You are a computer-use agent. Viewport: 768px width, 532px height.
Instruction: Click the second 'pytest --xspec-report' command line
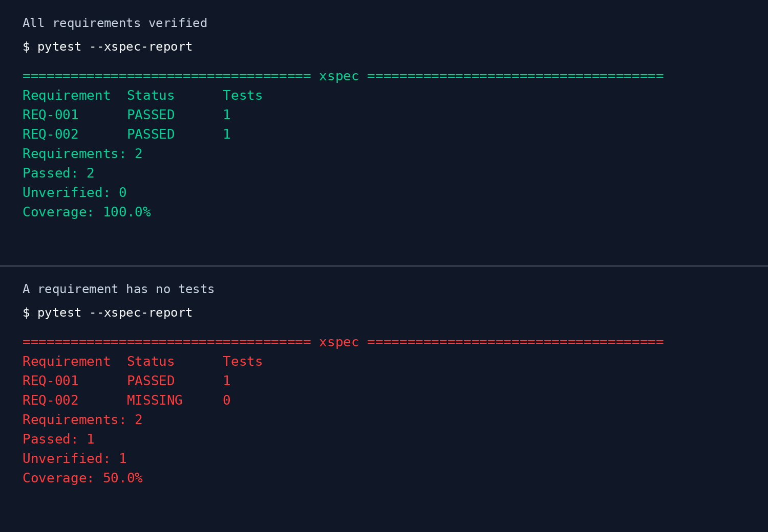[x=108, y=313]
